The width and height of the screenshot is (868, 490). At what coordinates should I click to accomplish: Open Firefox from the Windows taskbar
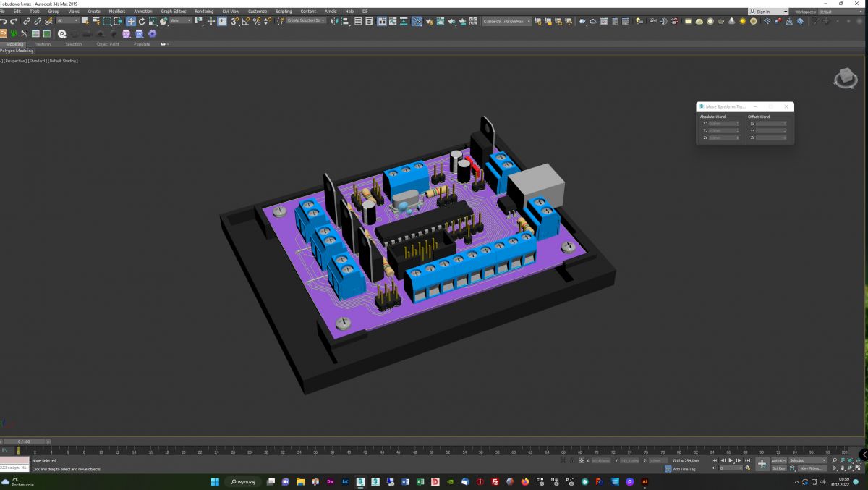click(x=525, y=481)
